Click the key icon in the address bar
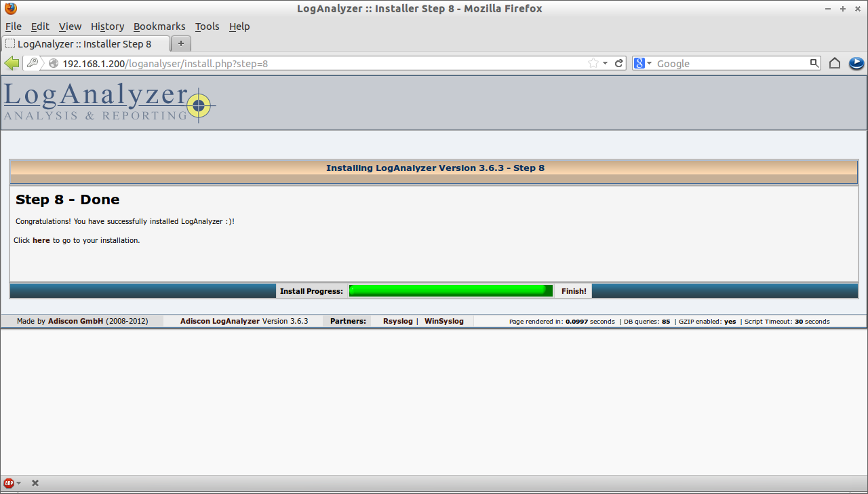The height and width of the screenshot is (494, 868). pyautogui.click(x=32, y=63)
